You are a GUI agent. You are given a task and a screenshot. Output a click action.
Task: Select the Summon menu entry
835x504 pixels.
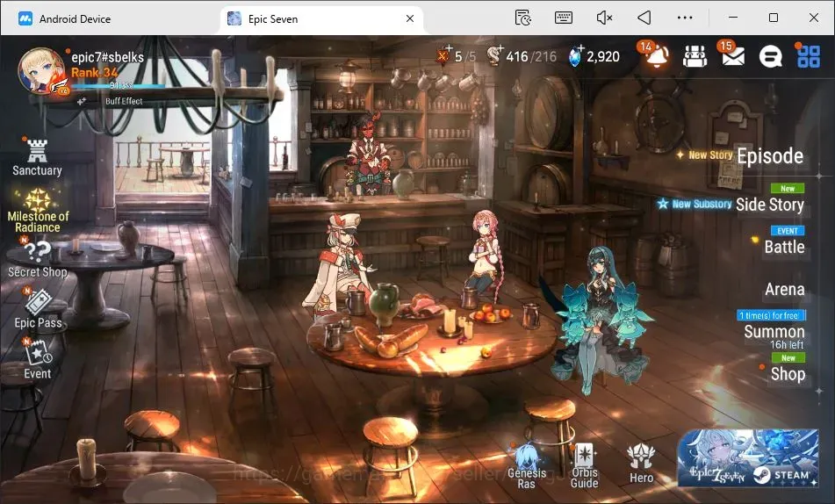(774, 331)
